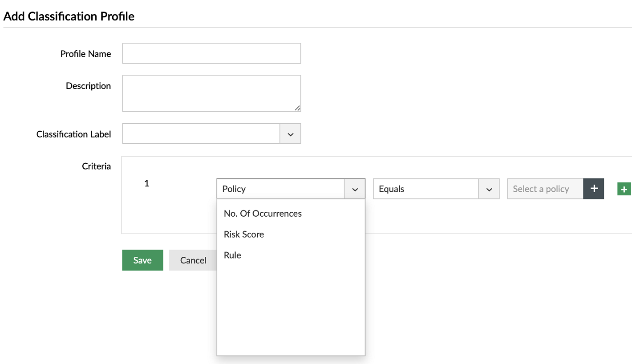Click criteria row number 1
Image resolution: width=632 pixels, height=364 pixels.
(147, 183)
